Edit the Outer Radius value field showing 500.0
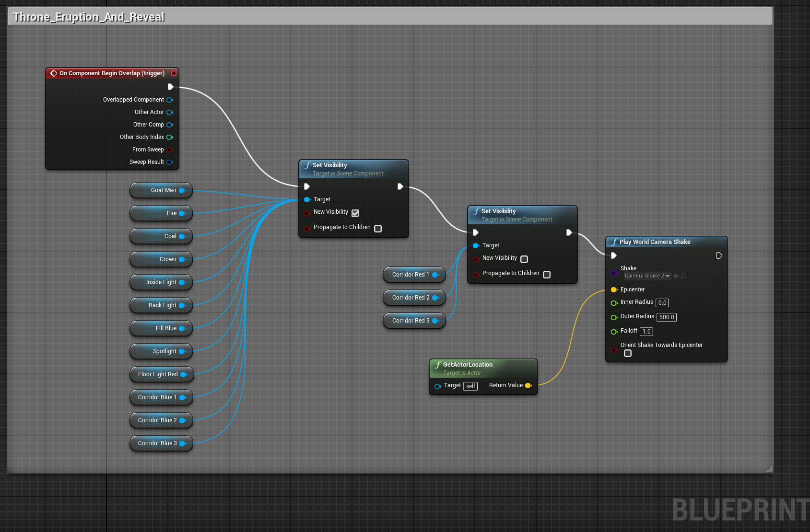This screenshot has height=532, width=810. (x=667, y=317)
